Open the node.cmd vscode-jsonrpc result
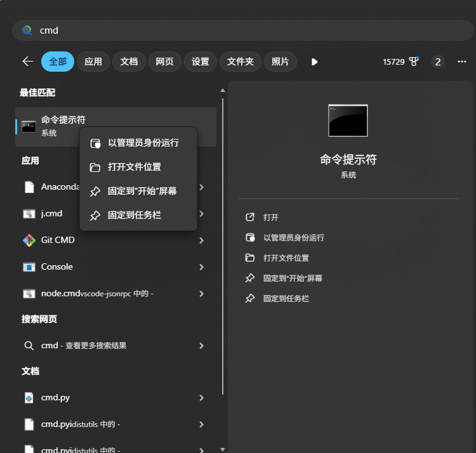 tap(116, 294)
